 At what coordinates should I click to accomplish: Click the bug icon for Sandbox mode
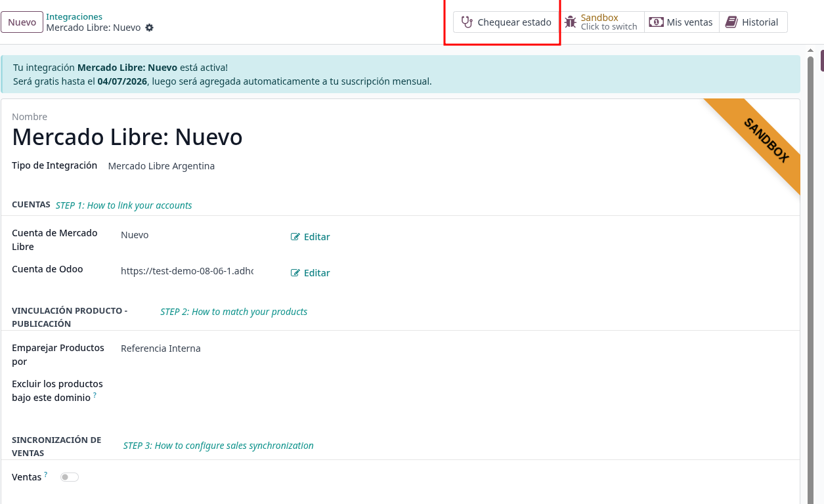tap(571, 22)
